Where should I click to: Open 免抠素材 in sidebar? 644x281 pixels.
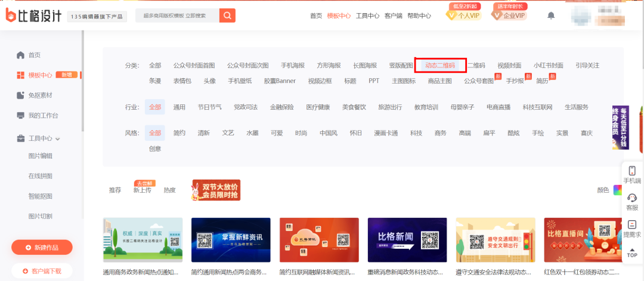(40, 95)
